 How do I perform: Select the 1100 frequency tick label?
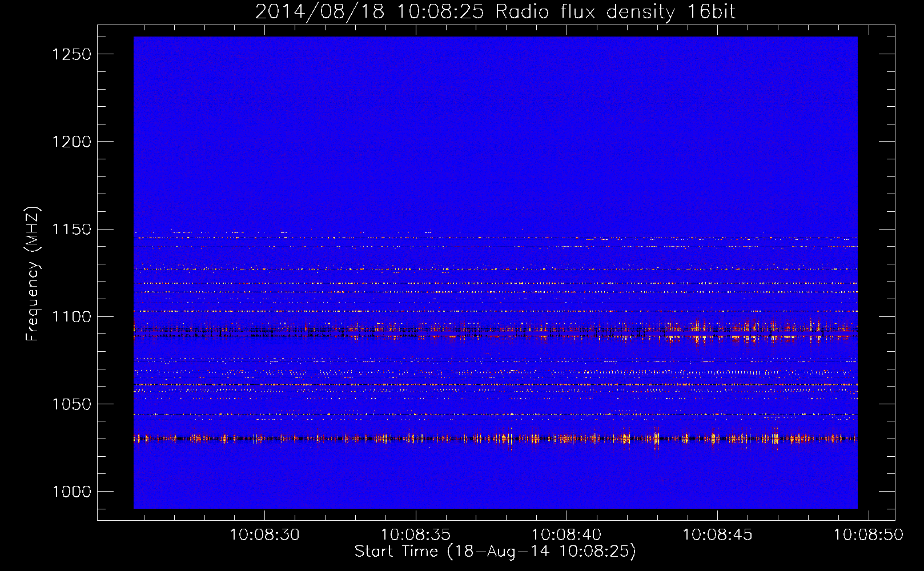[71, 317]
